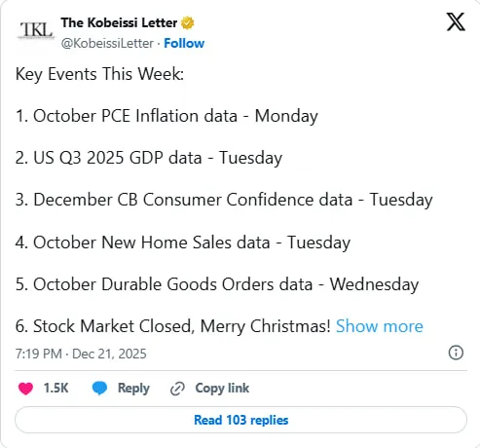Click the X logo icon
Viewport: 480px width, 448px height.
click(x=456, y=21)
